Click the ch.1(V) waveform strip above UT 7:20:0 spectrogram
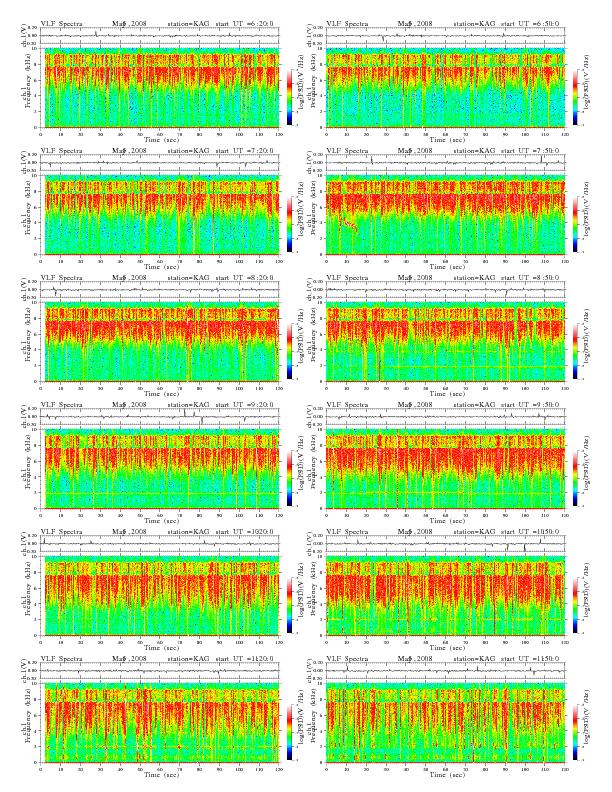 tap(160, 163)
